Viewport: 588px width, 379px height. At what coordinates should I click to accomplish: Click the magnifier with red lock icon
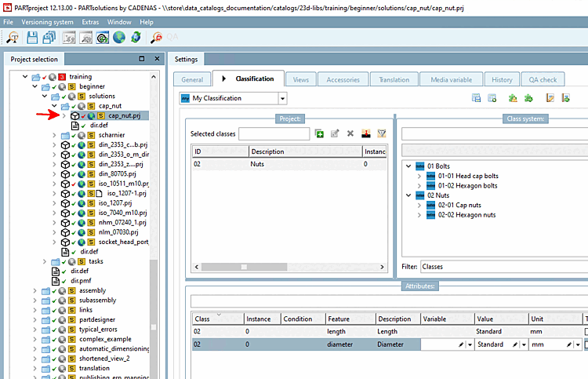[x=156, y=38]
